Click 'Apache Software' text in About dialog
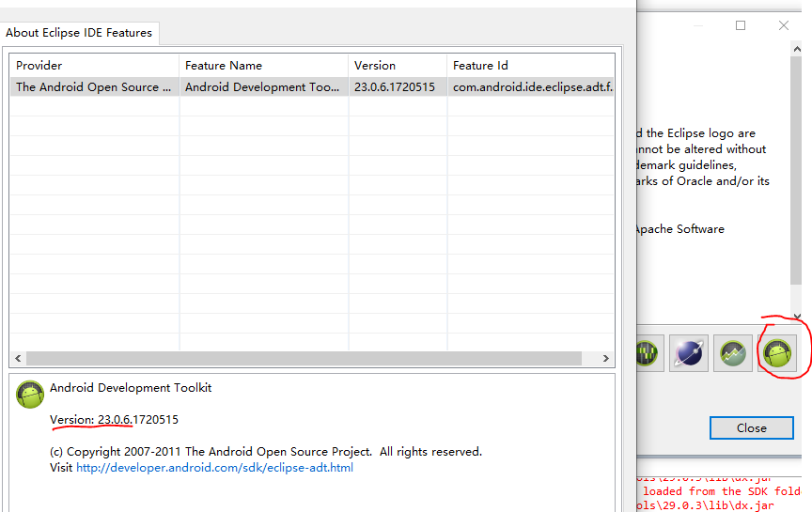The width and height of the screenshot is (812, 512). [679, 229]
